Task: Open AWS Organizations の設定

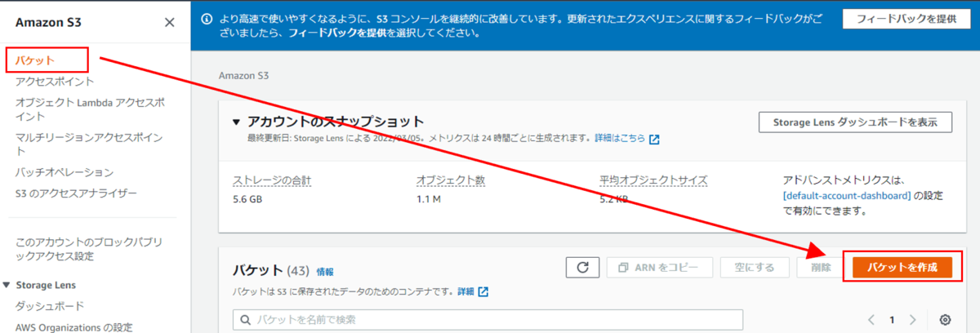Action: pos(73,327)
